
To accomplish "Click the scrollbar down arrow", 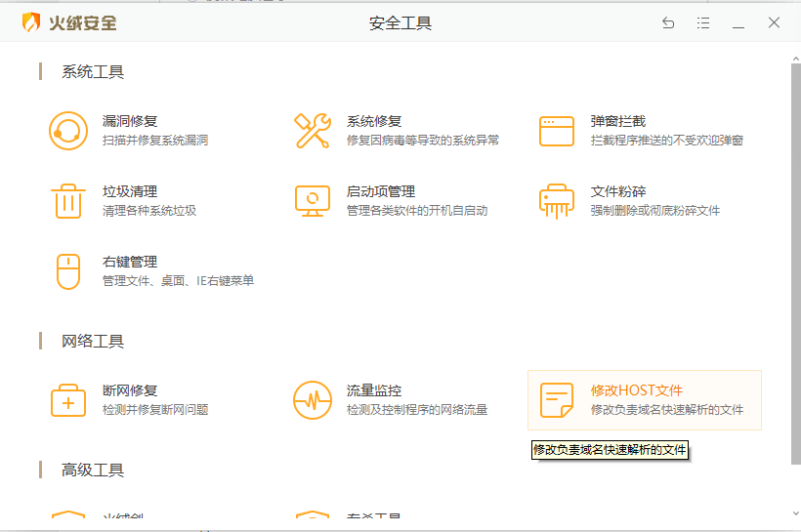I will [x=794, y=512].
